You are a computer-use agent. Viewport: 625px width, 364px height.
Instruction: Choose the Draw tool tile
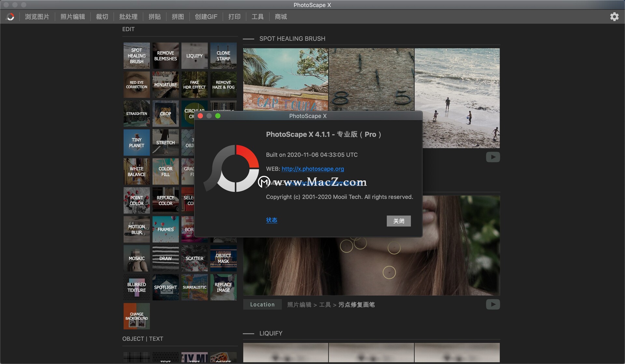(165, 258)
